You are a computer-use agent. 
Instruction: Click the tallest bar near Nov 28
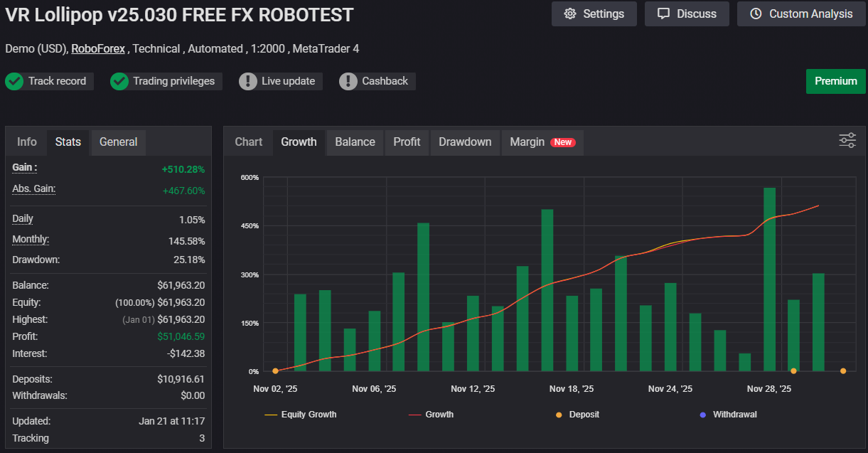[x=769, y=279]
